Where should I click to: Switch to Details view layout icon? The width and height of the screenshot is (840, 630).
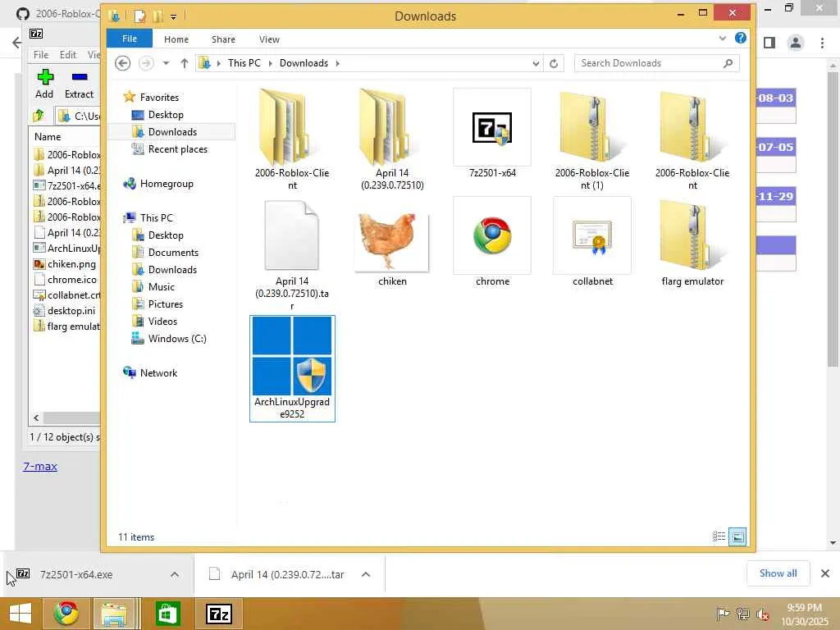719,536
